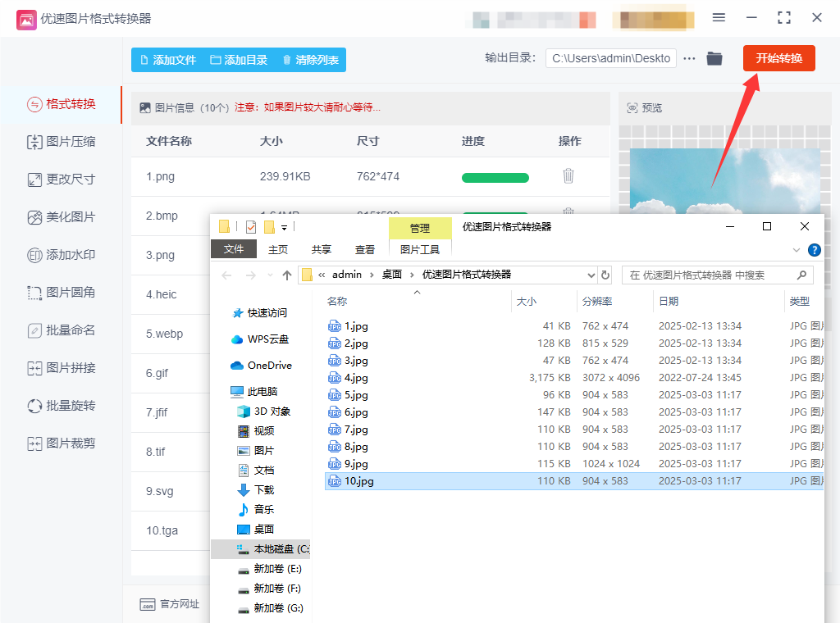Click the progress bar for 1.png
The image size is (840, 623).
click(x=495, y=178)
